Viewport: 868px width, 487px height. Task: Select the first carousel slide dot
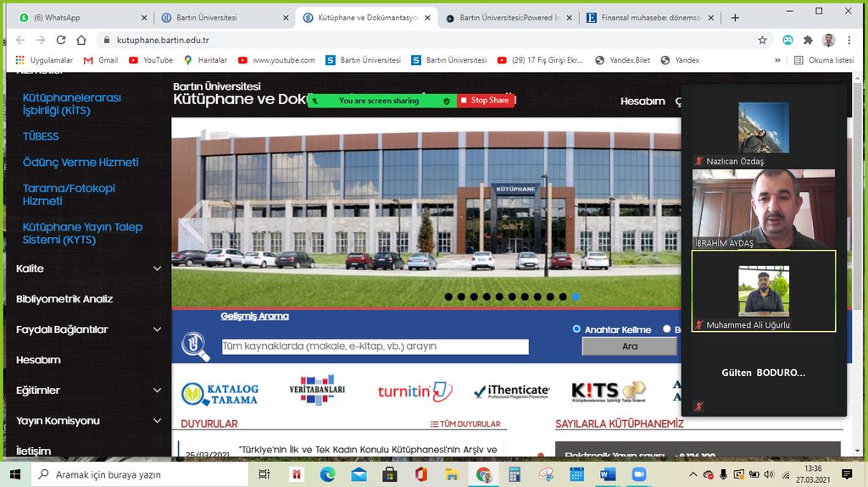click(448, 297)
